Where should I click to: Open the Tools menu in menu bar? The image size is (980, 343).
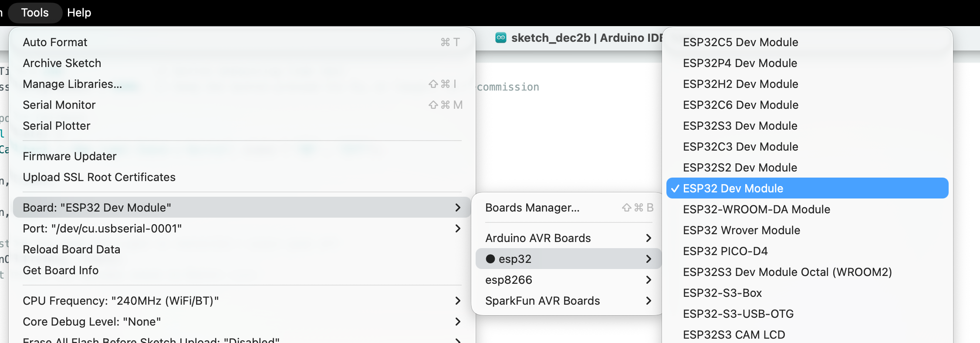(35, 13)
